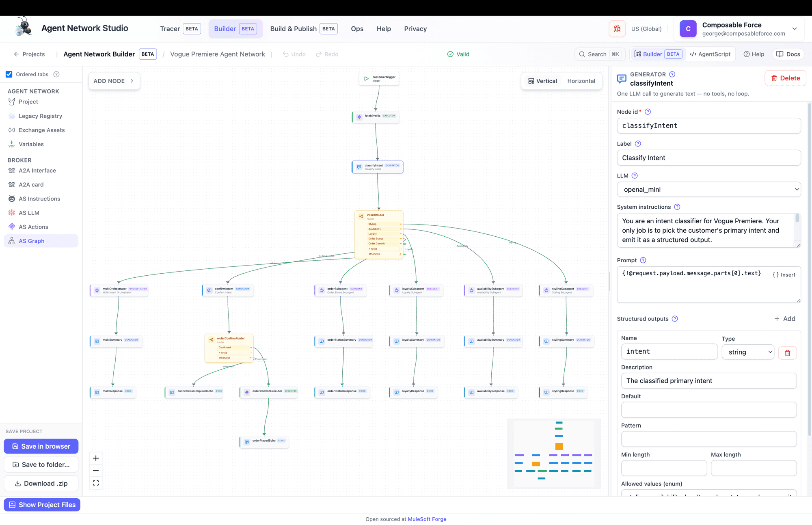The width and height of the screenshot is (812, 525).
Task: Open Exchange Assets in sidebar
Action: coord(41,130)
